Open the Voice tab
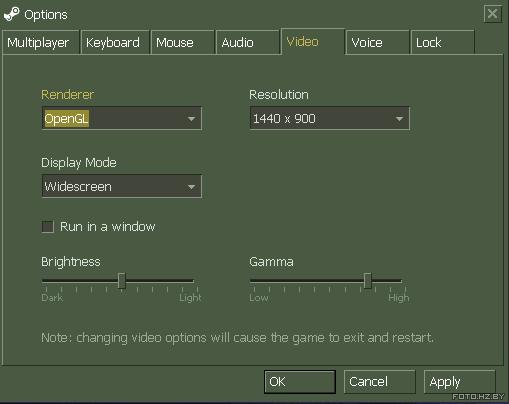The width and height of the screenshot is (509, 404). 378,42
